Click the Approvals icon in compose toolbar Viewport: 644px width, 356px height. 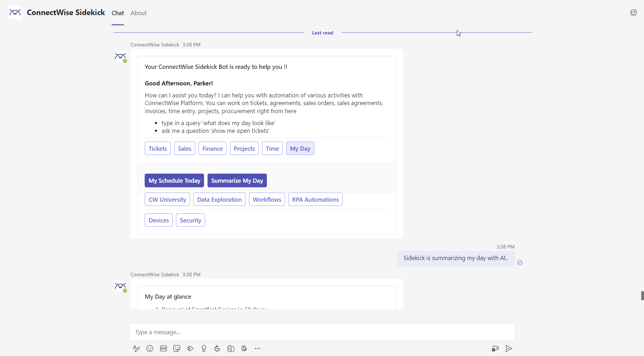217,348
